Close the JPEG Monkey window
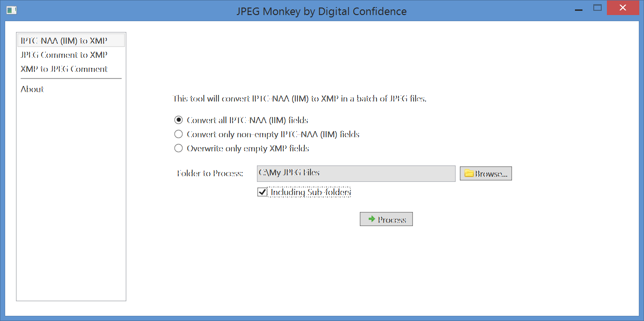This screenshot has height=321, width=644. click(623, 8)
